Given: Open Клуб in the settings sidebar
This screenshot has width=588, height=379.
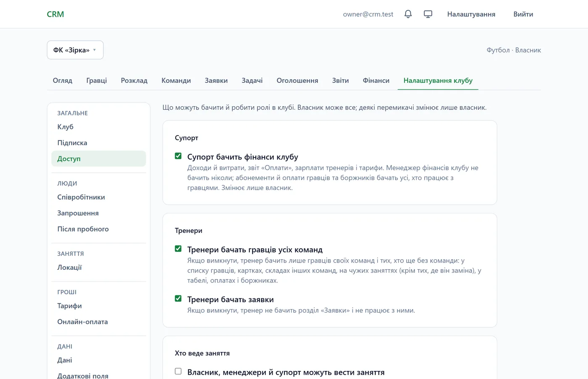Looking at the screenshot, I should click(99, 127).
